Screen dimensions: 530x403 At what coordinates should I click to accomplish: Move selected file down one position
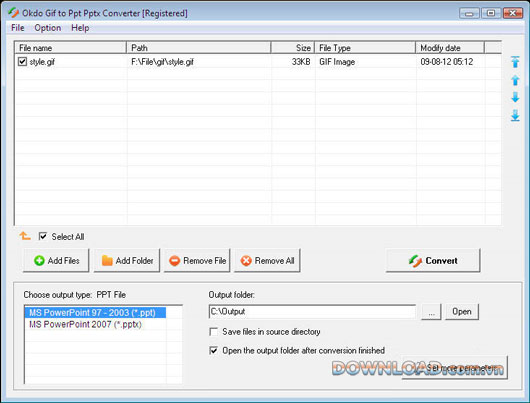pyautogui.click(x=515, y=97)
